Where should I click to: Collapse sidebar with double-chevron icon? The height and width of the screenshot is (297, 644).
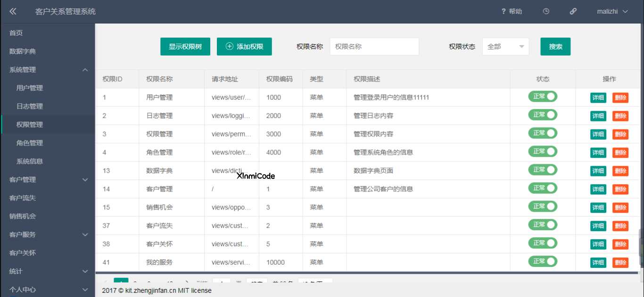pyautogui.click(x=13, y=11)
